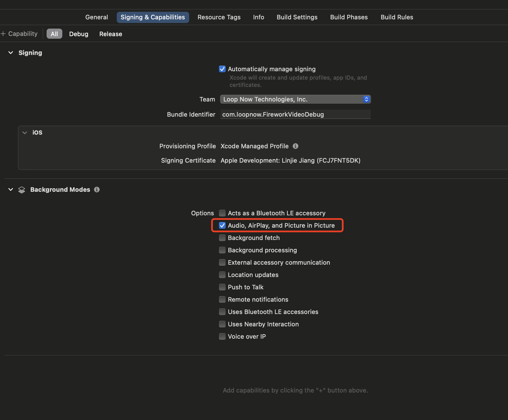
Task: Enable Voice over IP checkbox
Action: [222, 336]
